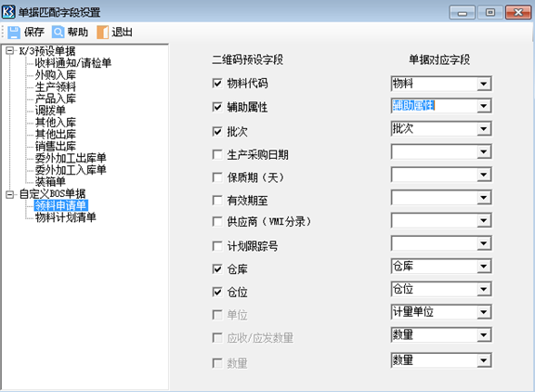Screen dimensions: 535x392
Task: Choose 销售出库 document in tree
Action: coord(56,146)
